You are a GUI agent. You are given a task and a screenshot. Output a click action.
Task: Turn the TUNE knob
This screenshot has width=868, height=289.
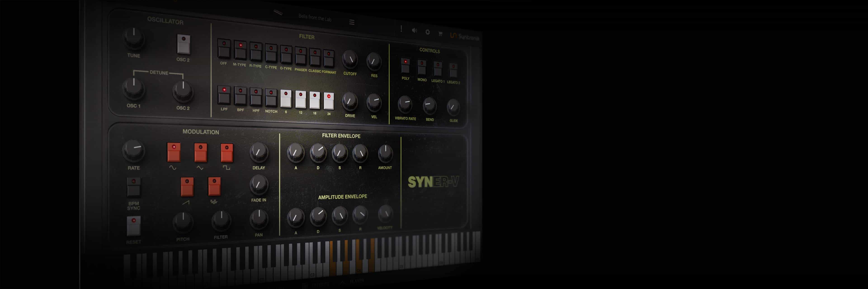click(x=134, y=38)
